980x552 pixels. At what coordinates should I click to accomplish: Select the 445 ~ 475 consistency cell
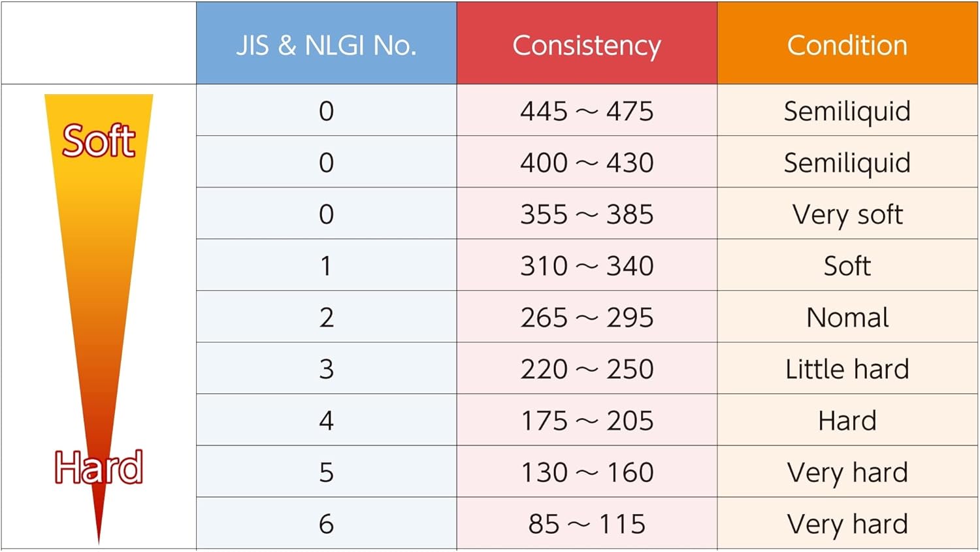[x=587, y=110]
